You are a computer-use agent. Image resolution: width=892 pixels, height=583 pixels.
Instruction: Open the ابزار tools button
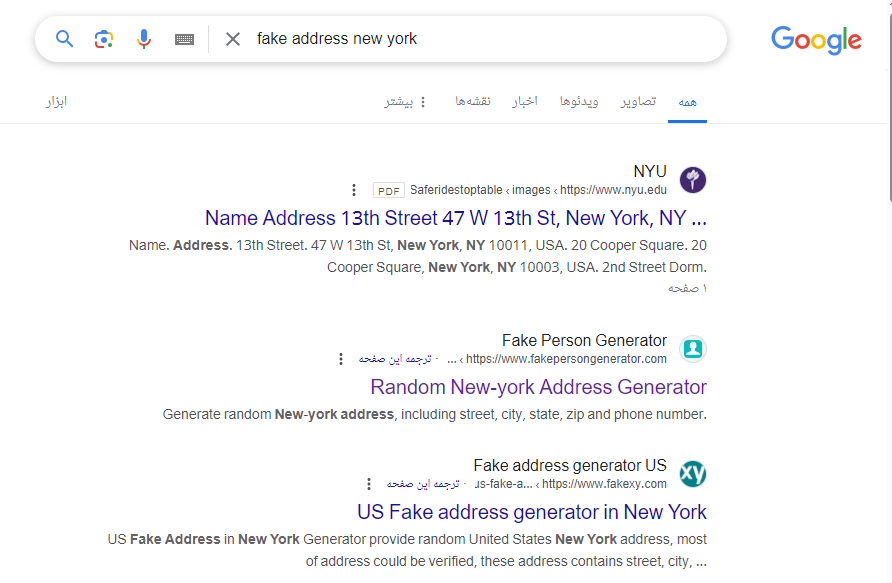point(56,101)
